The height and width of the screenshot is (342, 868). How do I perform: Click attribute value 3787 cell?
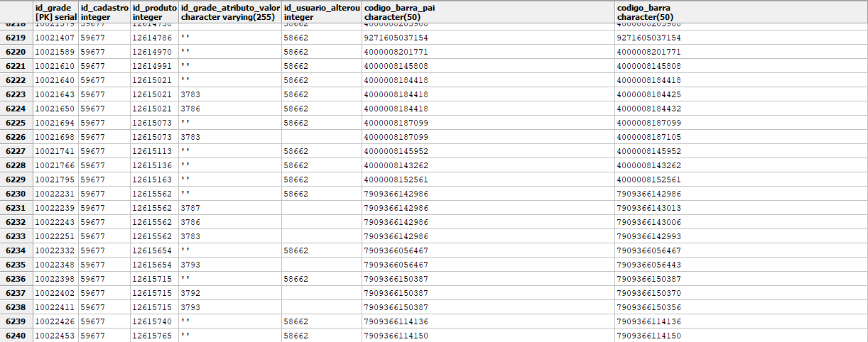190,208
